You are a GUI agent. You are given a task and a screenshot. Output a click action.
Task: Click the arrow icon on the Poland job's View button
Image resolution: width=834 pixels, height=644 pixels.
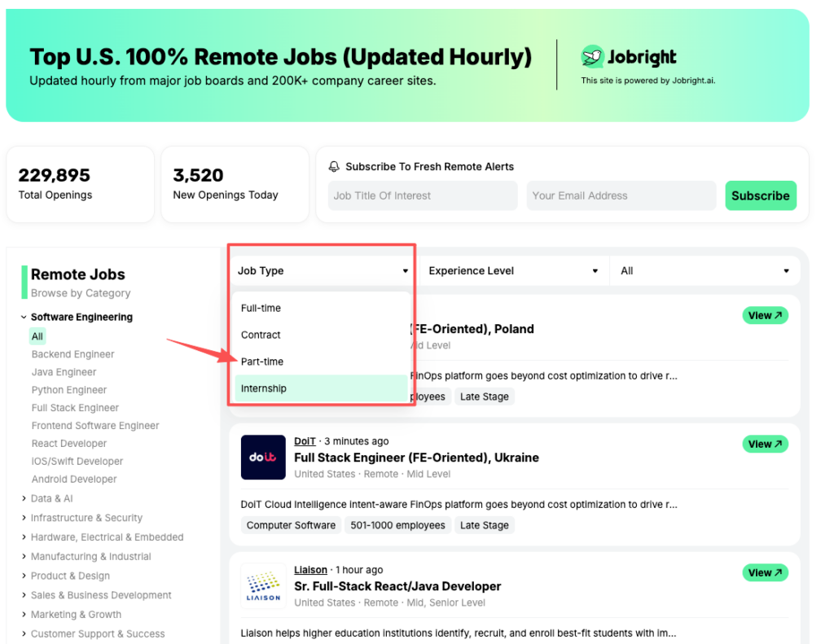point(778,315)
